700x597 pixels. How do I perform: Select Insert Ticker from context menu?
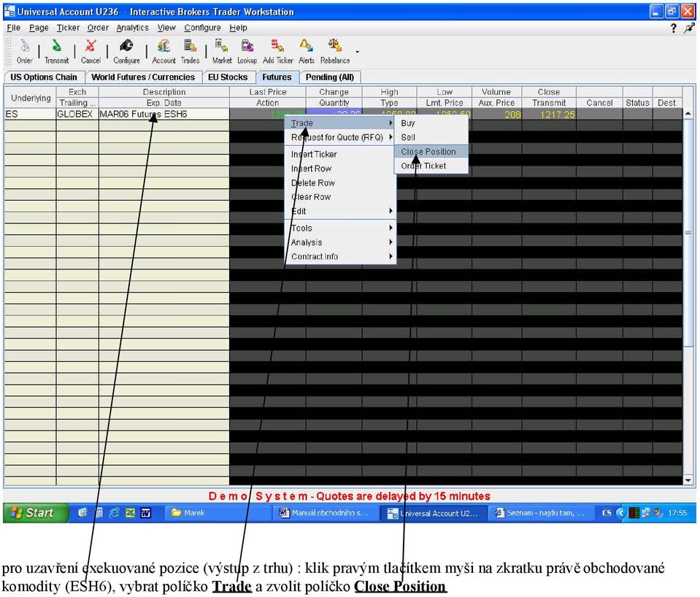tap(340, 154)
